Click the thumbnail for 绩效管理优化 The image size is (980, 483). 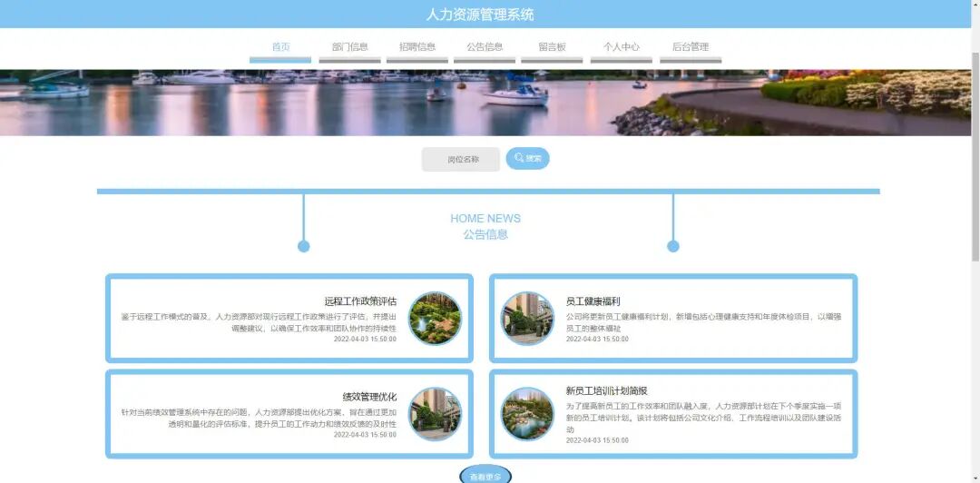435,414
